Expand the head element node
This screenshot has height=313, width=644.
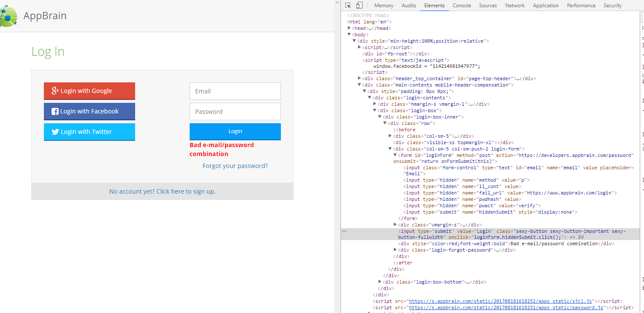349,28
